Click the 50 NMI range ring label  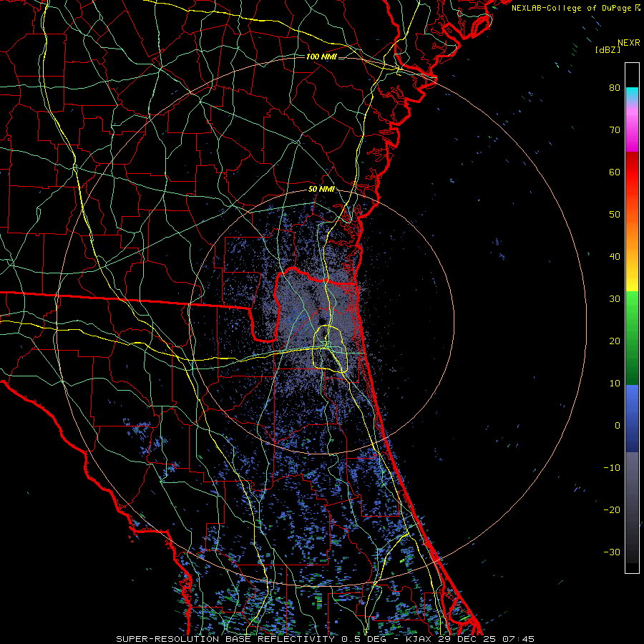pos(321,189)
